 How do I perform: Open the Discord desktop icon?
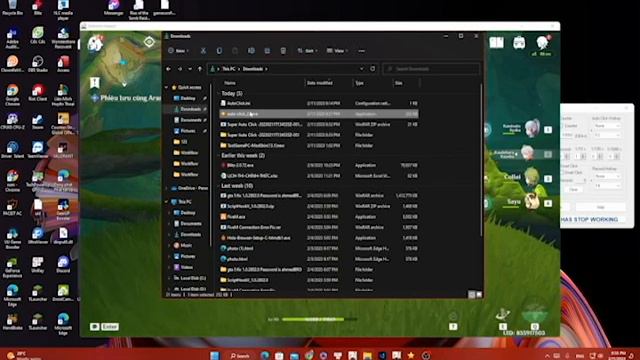63,264
